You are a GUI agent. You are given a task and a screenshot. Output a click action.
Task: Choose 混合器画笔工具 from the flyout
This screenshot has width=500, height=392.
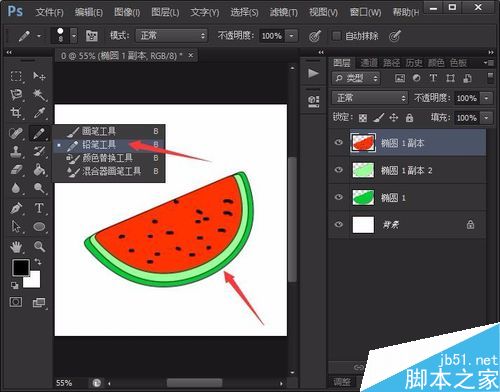(109, 171)
